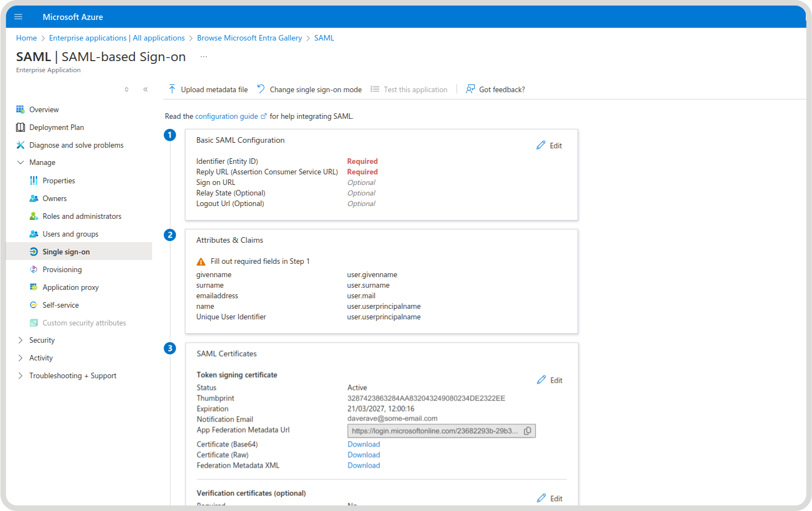Click the Upload metadata file arrow icon
The width and height of the screenshot is (812, 511).
click(172, 89)
